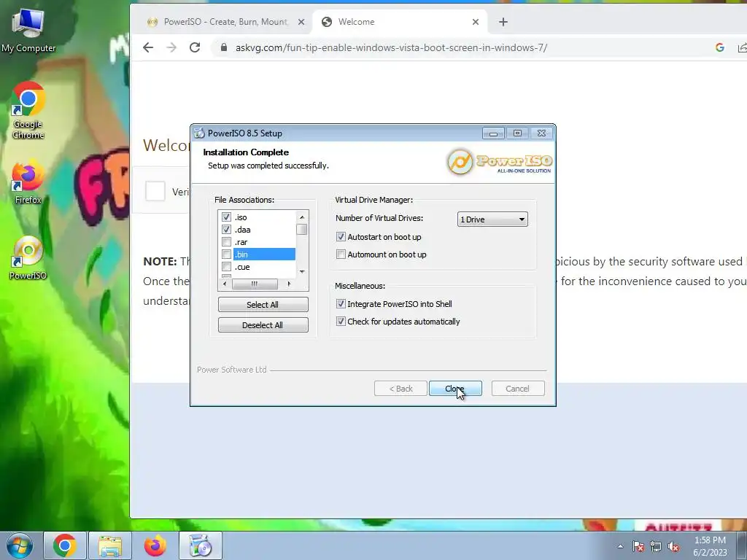This screenshot has height=560, width=747.
Task: Open the taskbar clock showing 1:58 PM
Action: (710, 546)
